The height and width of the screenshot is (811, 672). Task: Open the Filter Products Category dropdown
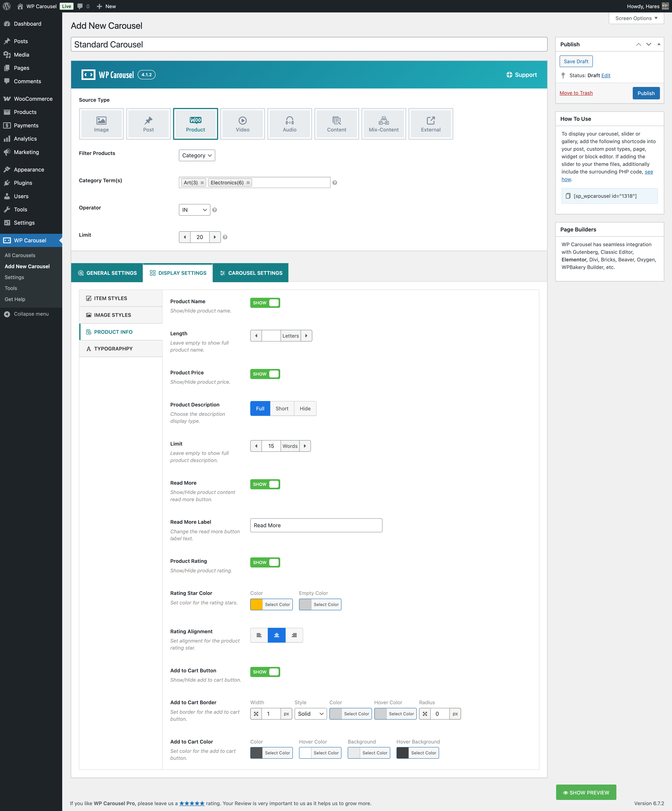[197, 155]
